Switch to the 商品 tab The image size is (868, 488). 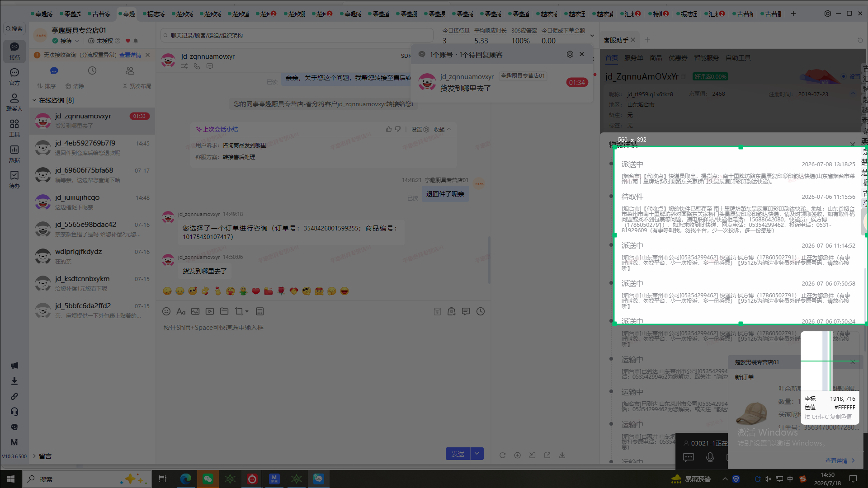(x=656, y=58)
